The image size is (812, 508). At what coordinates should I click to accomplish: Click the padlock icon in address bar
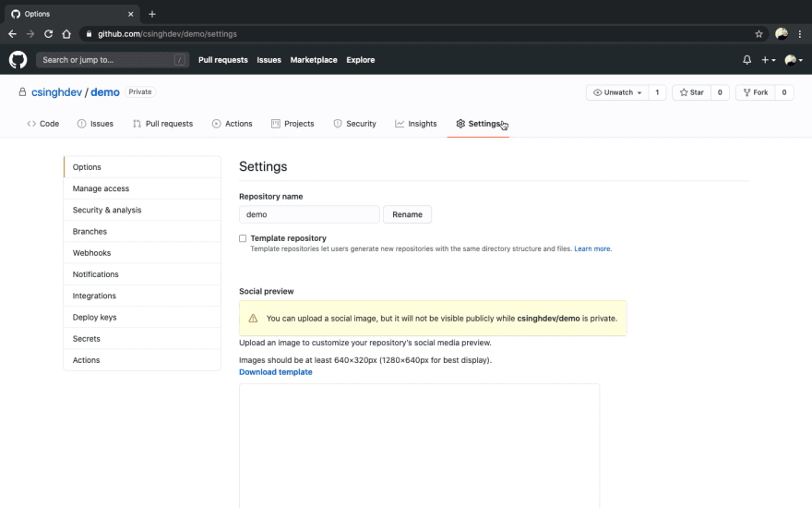89,33
